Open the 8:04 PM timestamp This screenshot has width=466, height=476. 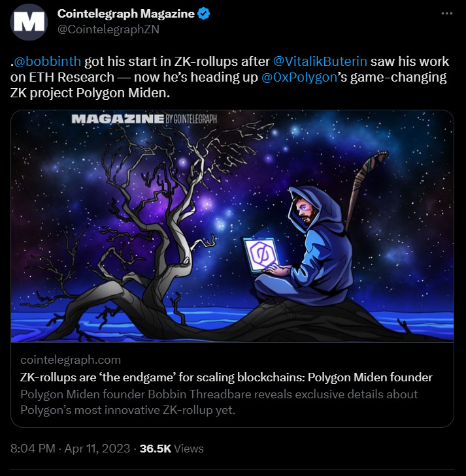(33, 449)
